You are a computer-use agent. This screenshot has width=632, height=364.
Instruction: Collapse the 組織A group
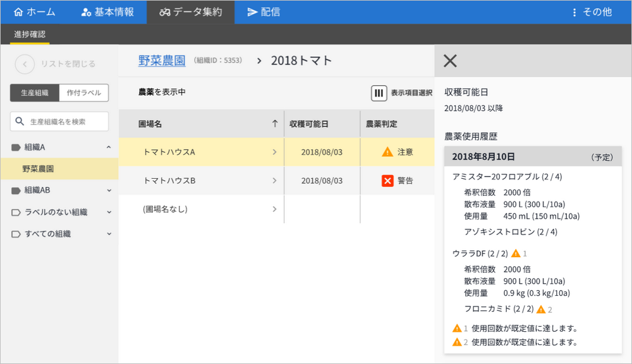pyautogui.click(x=109, y=147)
